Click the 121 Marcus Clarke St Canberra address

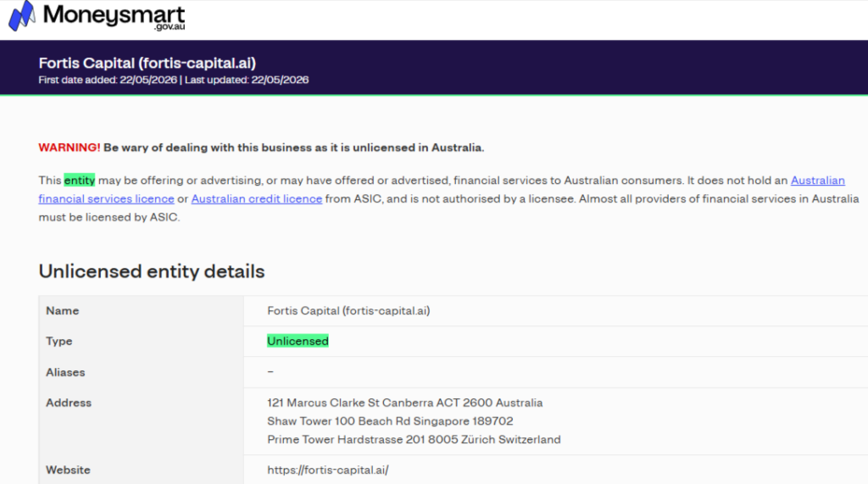tap(404, 403)
